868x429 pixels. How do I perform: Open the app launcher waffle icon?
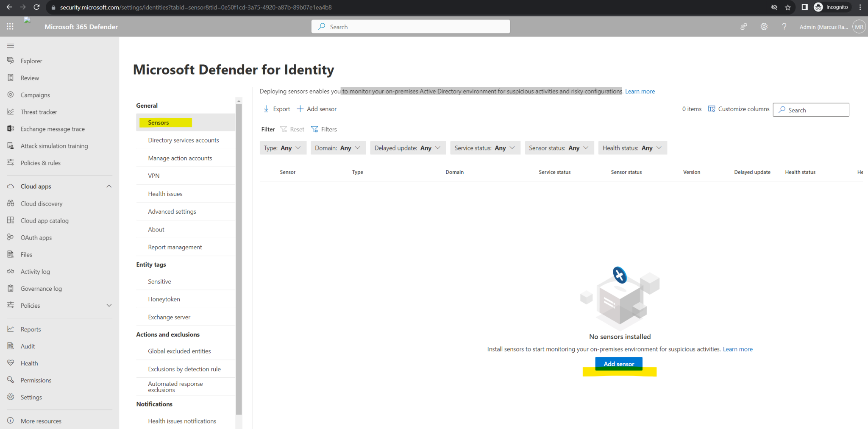pos(10,27)
